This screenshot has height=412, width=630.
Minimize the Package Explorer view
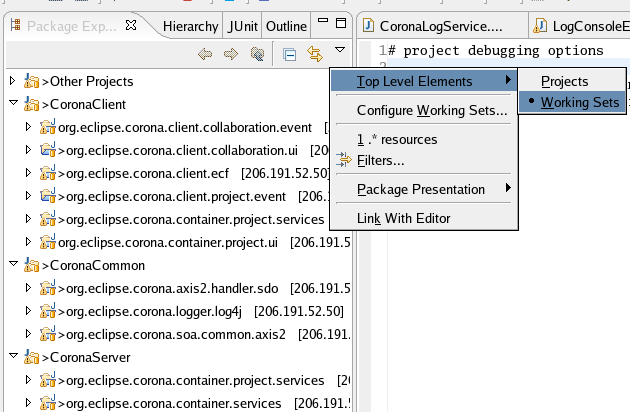[323, 20]
